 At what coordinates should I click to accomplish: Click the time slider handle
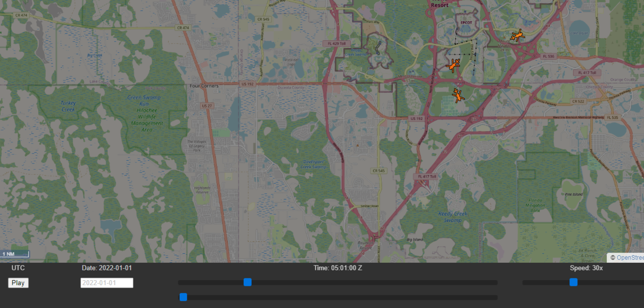click(247, 282)
